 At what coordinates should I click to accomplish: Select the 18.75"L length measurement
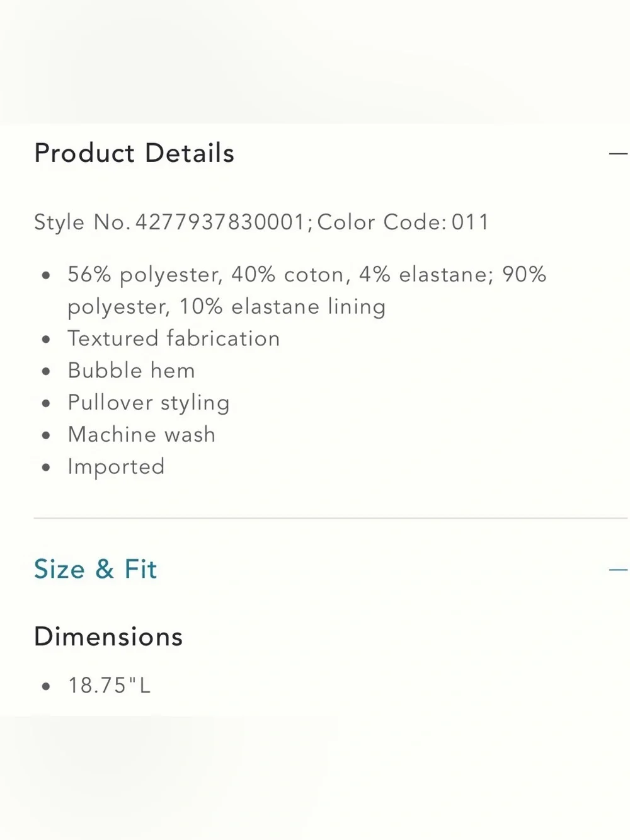point(110,685)
